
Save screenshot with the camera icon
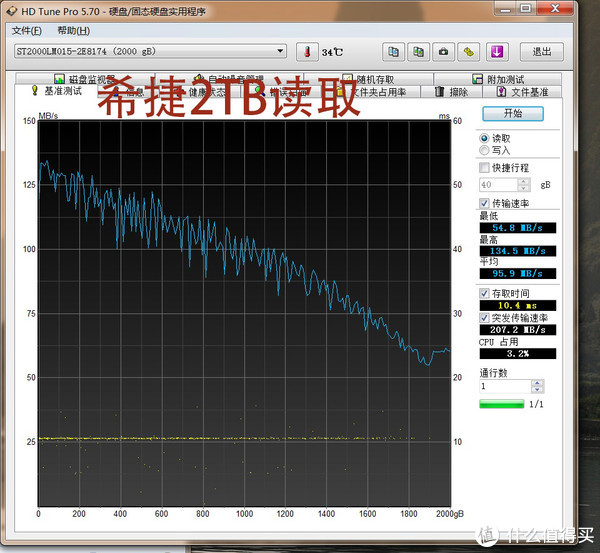(443, 52)
